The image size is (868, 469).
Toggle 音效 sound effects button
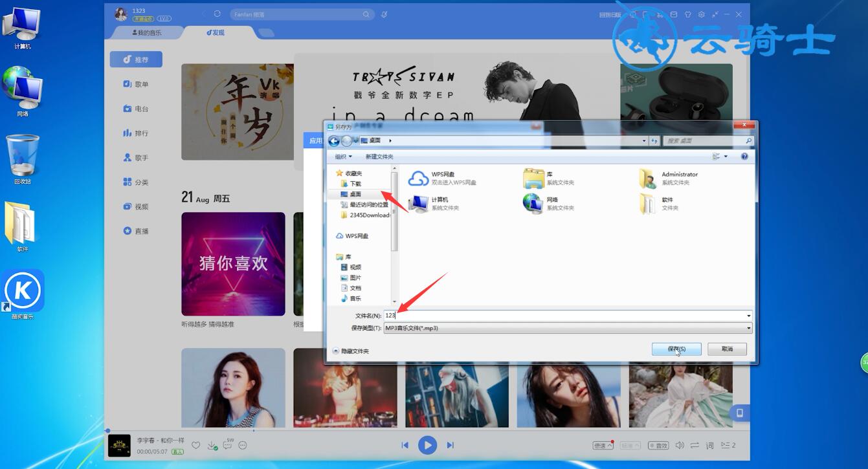point(658,446)
